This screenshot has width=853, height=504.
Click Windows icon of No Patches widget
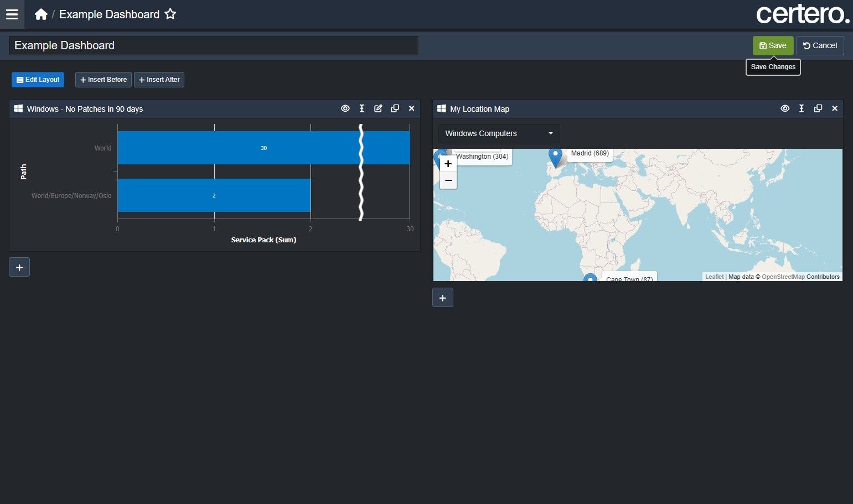18,108
